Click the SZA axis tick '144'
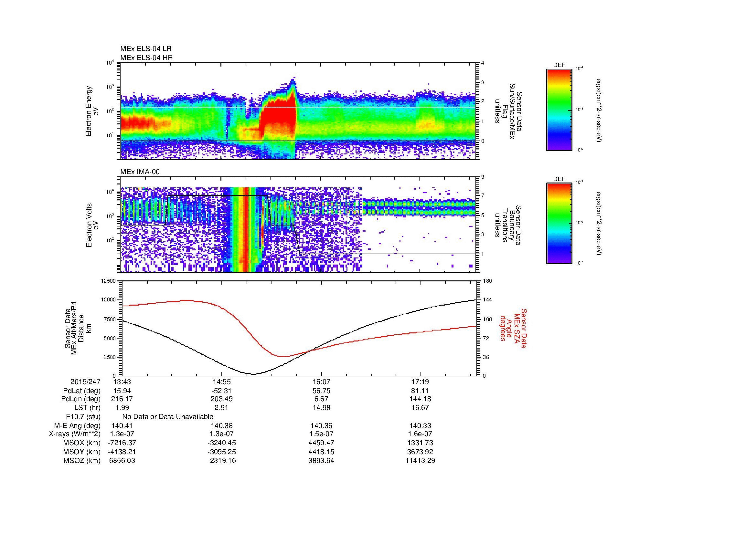The height and width of the screenshot is (534, 756). point(487,300)
